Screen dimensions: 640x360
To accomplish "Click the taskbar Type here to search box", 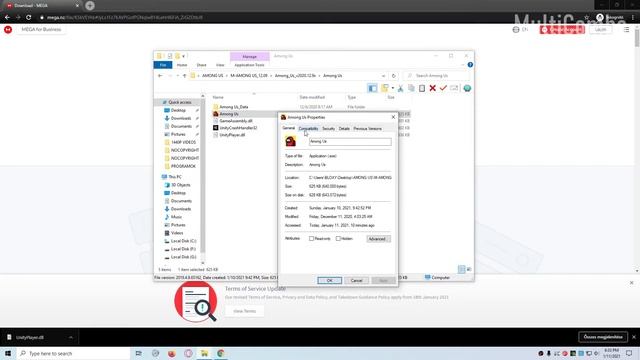I will click(73, 353).
